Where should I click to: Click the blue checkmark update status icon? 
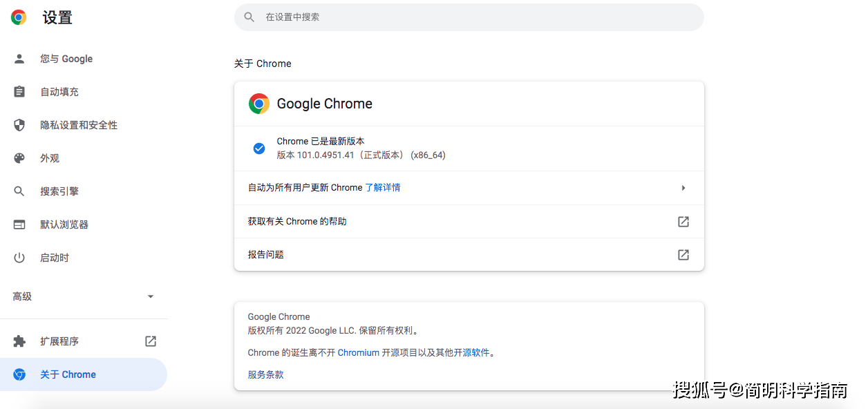click(x=259, y=149)
